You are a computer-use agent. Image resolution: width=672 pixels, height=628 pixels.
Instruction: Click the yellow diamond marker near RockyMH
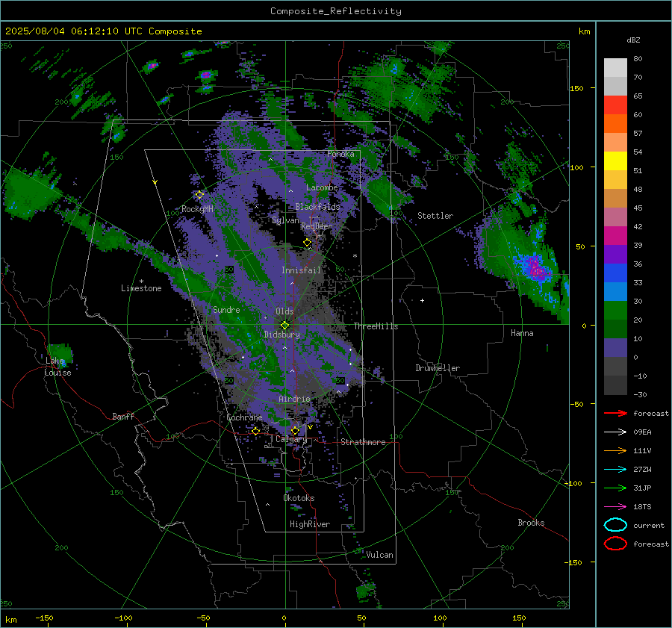199,195
